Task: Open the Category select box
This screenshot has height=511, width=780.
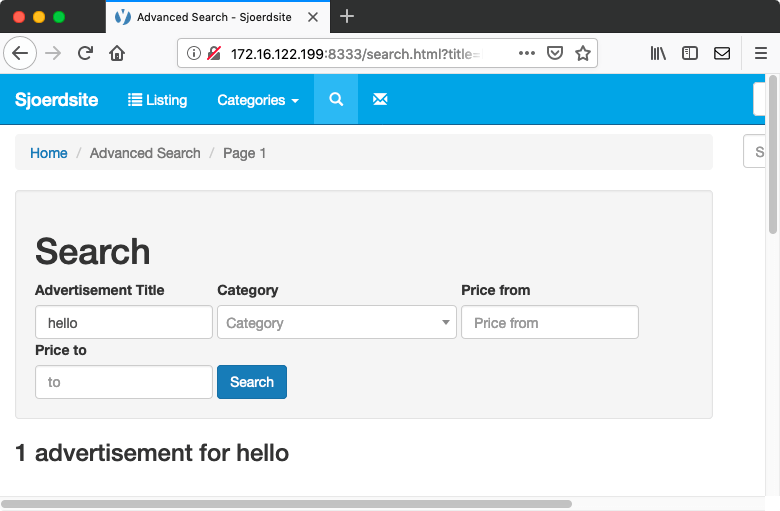Action: (x=337, y=322)
